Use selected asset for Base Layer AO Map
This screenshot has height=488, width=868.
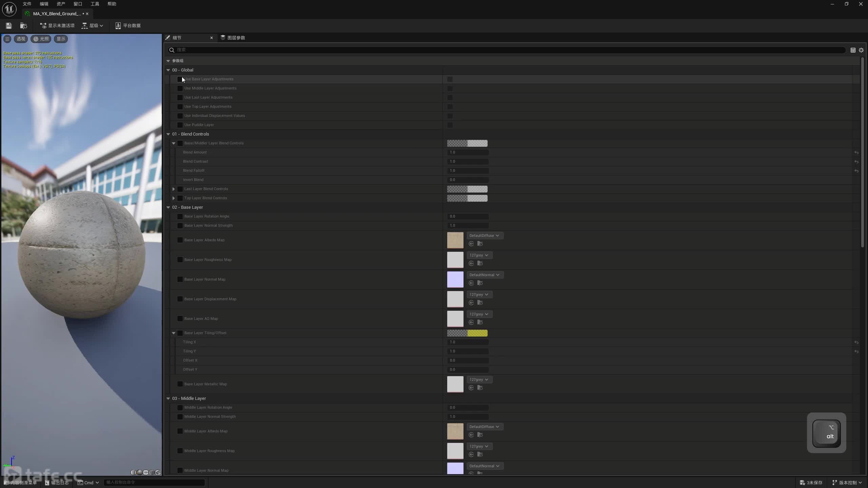pyautogui.click(x=471, y=323)
